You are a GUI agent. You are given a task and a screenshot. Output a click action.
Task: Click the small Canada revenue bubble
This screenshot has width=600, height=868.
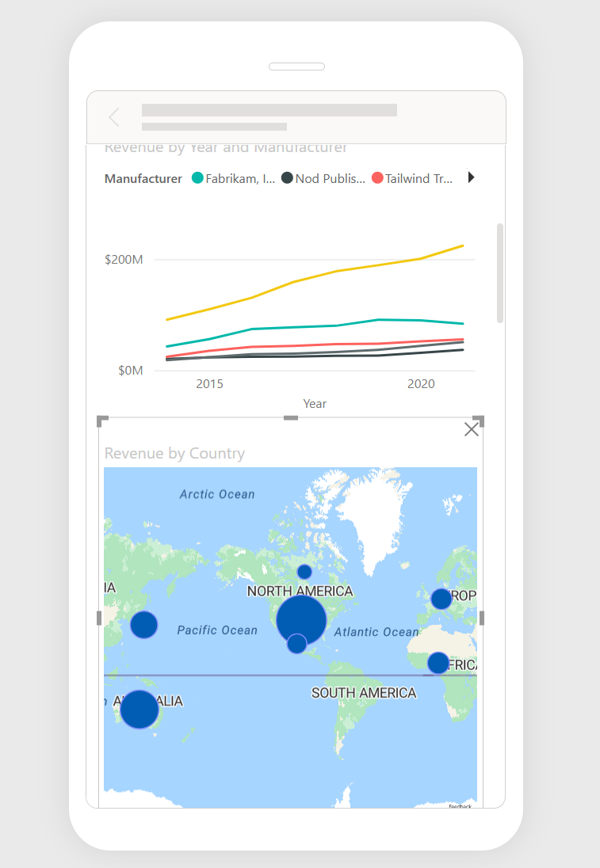coord(304,572)
